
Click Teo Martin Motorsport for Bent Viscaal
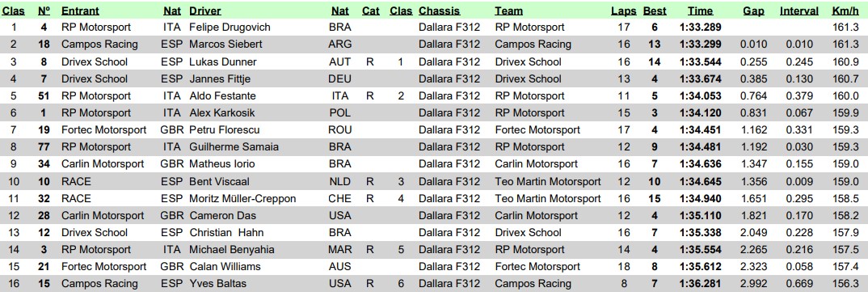pos(548,181)
